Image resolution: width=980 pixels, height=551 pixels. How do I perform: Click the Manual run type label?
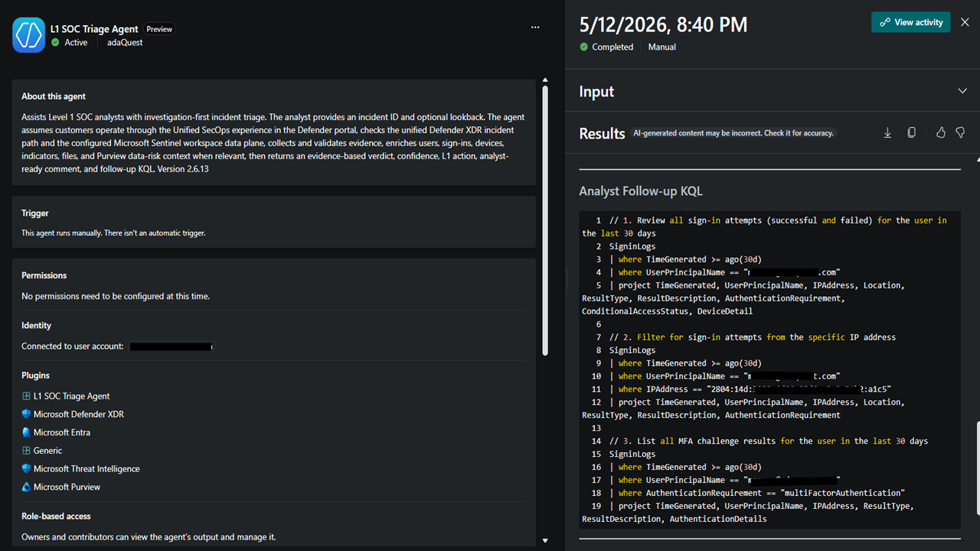[x=661, y=47]
